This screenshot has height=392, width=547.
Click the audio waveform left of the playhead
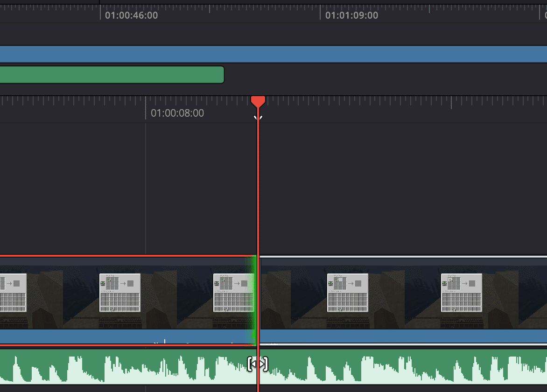coord(128,367)
